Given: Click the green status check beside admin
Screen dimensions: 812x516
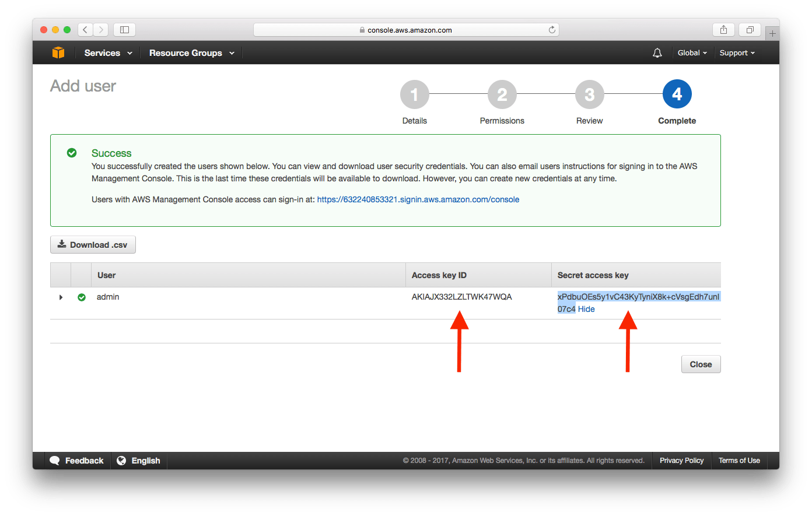Looking at the screenshot, I should pos(82,297).
